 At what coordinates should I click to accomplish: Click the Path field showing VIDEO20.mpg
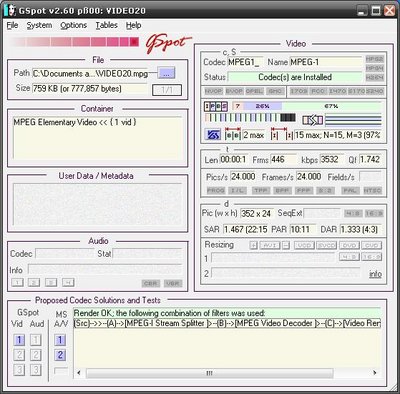coord(90,73)
